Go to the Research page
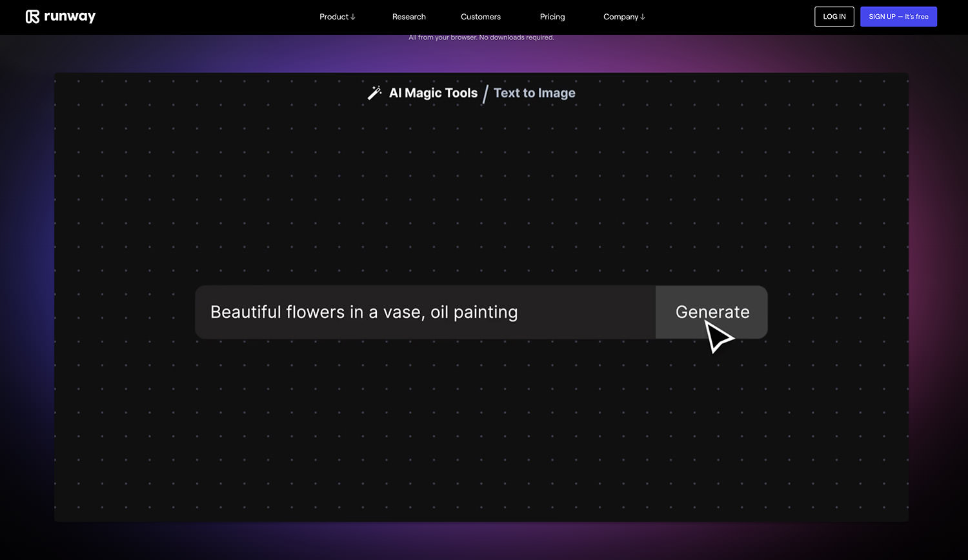Viewport: 968px width, 560px height. (x=409, y=17)
